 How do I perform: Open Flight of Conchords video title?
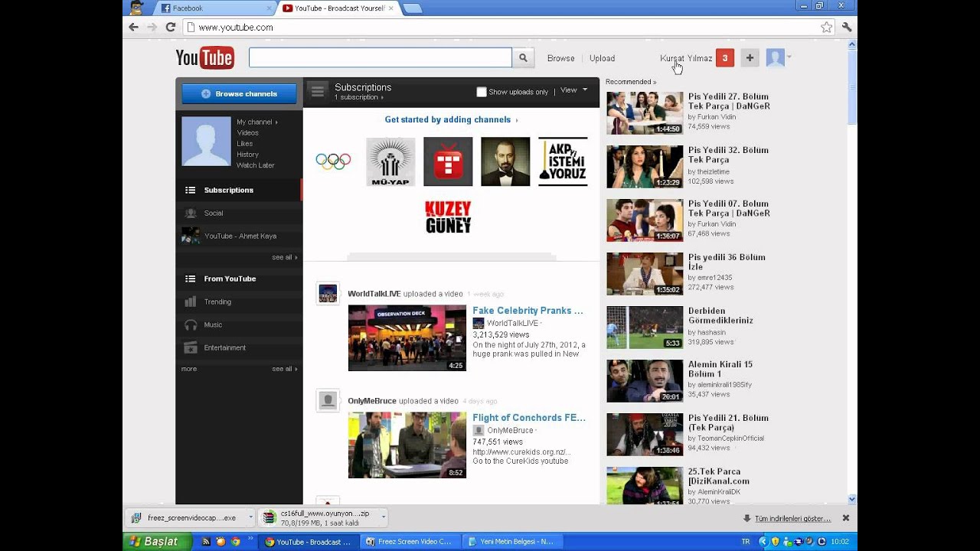[529, 418]
